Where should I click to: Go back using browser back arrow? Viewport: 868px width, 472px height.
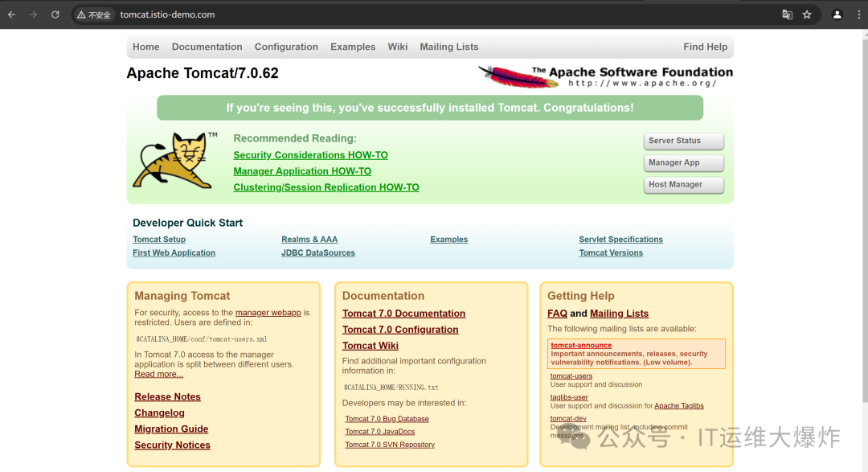pos(11,15)
